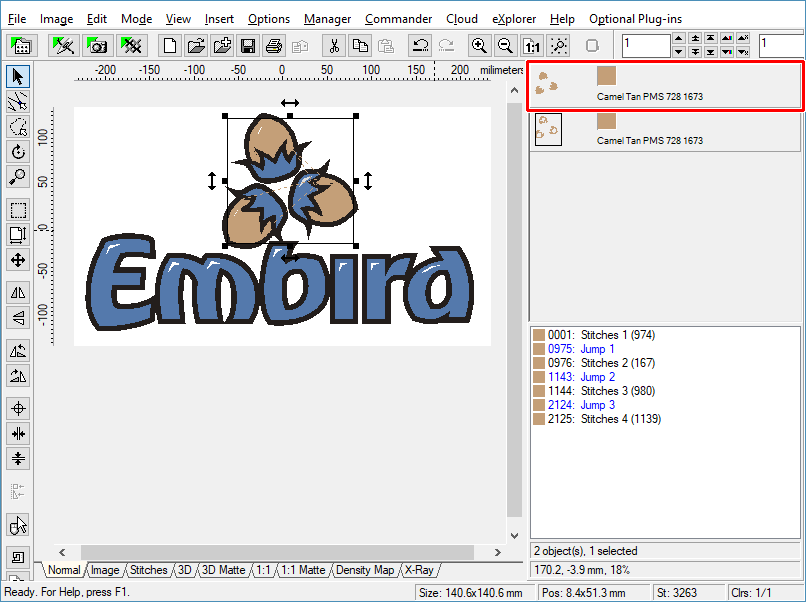Viewport: 806px width, 602px height.
Task: Print the design using printer icon
Action: point(274,46)
